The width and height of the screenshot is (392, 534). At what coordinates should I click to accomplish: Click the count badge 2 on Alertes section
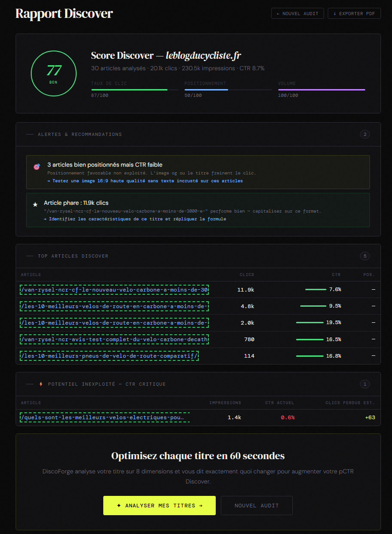[364, 135]
